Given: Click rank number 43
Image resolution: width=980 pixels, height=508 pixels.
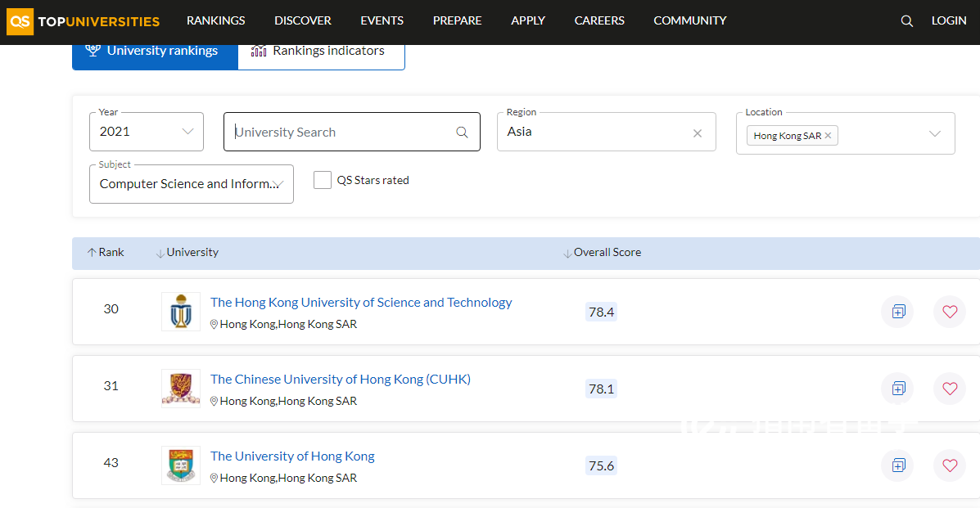Looking at the screenshot, I should (111, 463).
